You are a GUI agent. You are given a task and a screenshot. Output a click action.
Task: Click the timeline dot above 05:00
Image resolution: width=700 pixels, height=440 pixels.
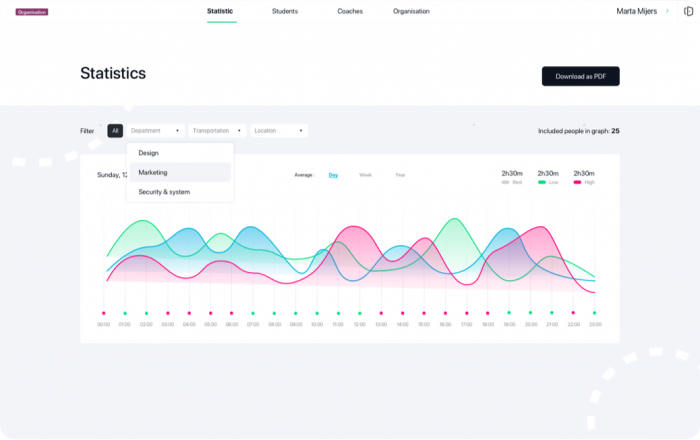click(x=211, y=313)
